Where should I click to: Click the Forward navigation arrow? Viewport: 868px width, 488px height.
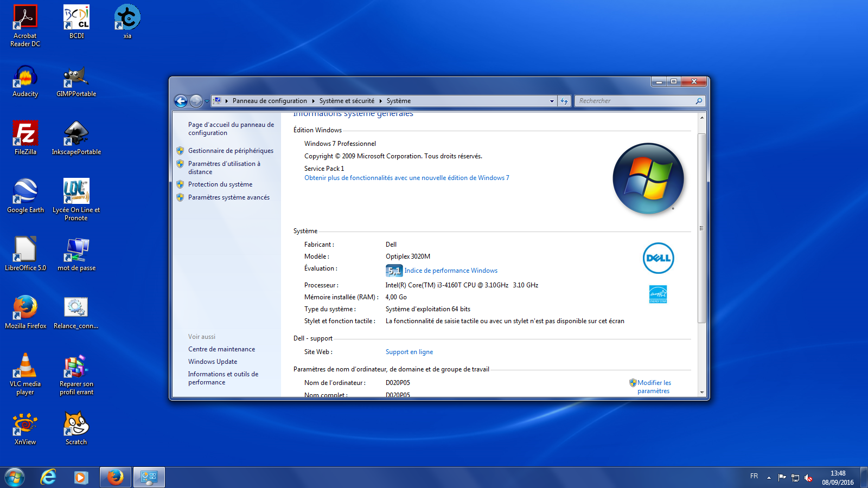(196, 101)
